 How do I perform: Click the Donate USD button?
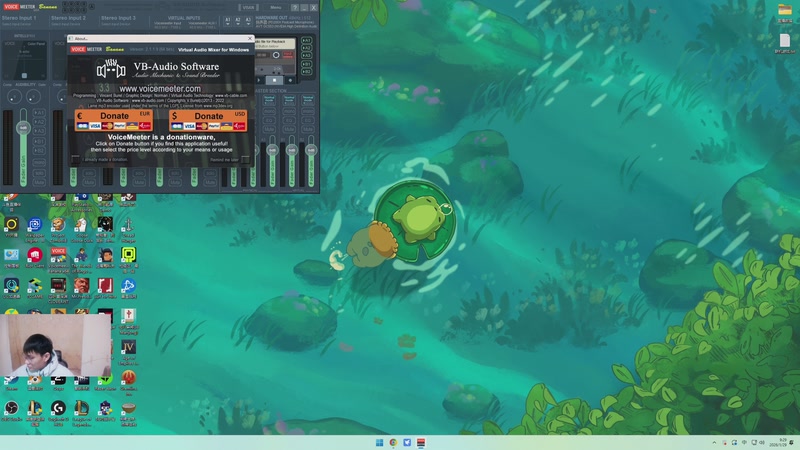pos(208,120)
